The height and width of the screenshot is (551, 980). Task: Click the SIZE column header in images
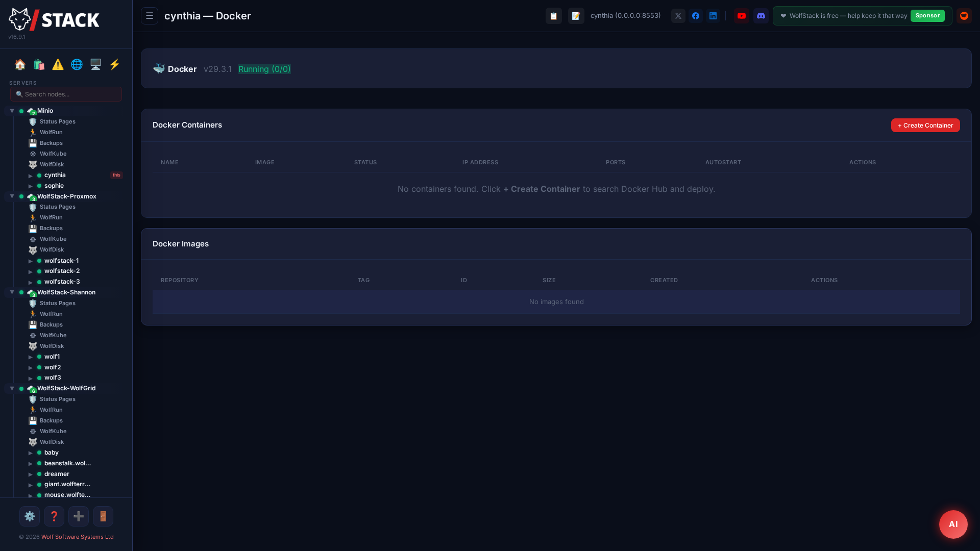click(549, 280)
